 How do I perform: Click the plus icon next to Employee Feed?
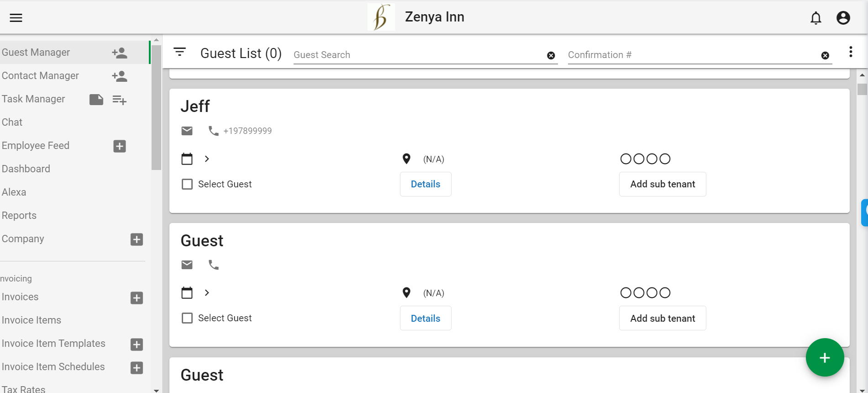click(119, 146)
